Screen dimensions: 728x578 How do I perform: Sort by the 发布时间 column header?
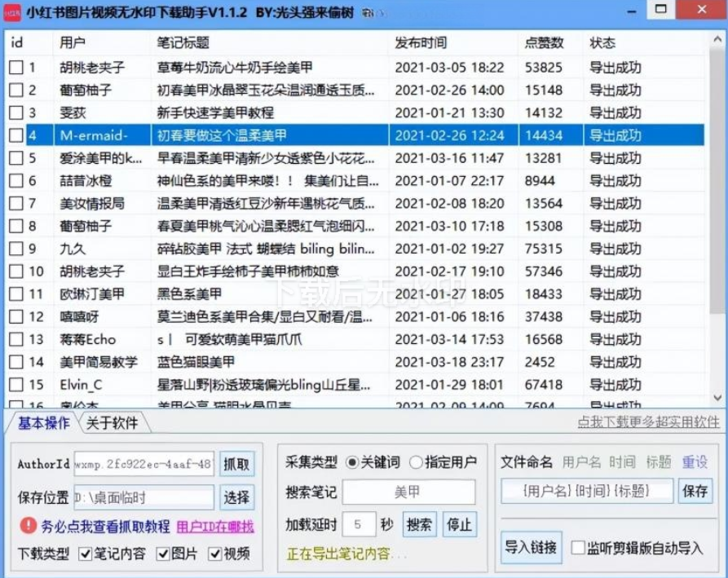[x=453, y=42]
